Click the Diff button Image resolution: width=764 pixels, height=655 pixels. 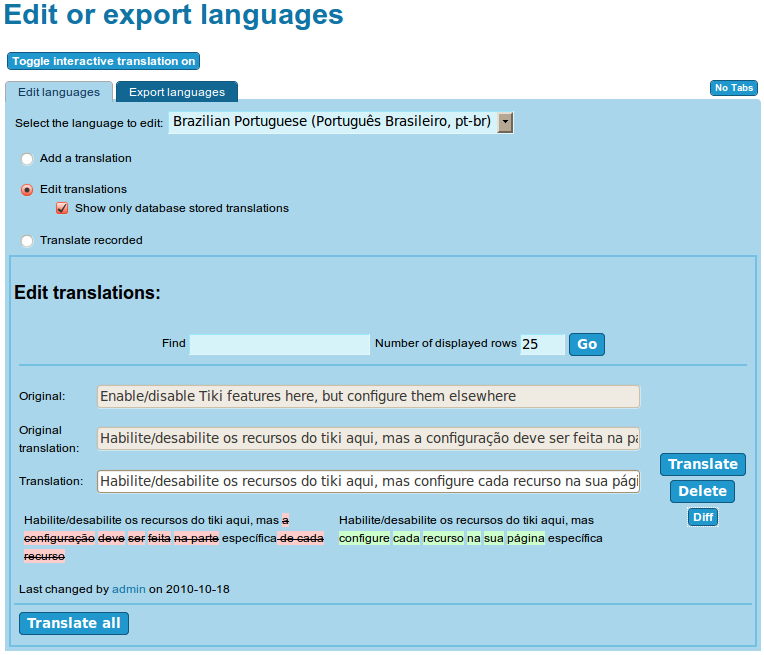point(702,517)
